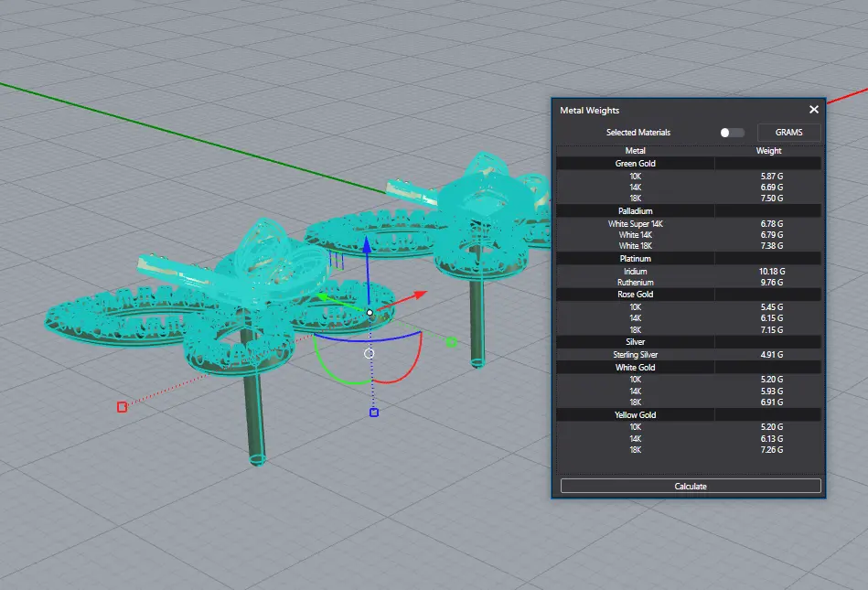Click the Calculate button
The width and height of the screenshot is (868, 590).
[691, 486]
